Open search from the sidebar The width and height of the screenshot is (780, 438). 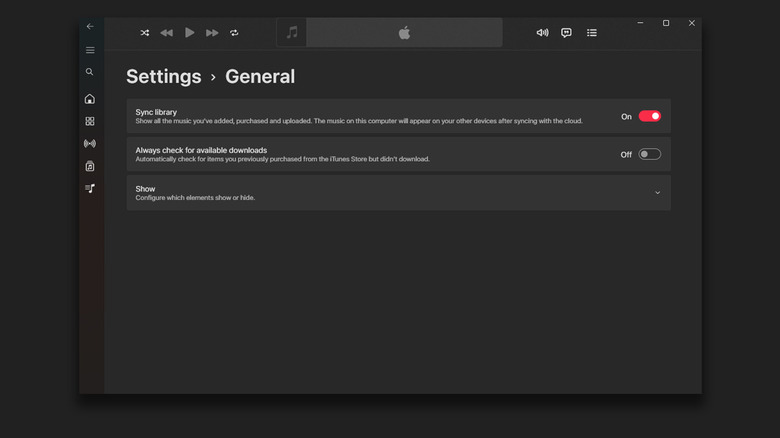pos(90,72)
